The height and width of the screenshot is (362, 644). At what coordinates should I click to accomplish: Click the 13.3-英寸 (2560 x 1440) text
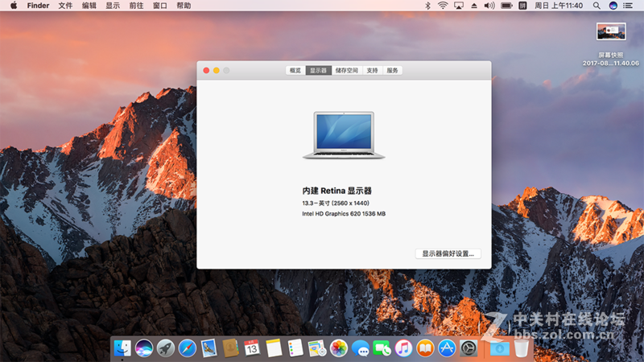coord(336,204)
